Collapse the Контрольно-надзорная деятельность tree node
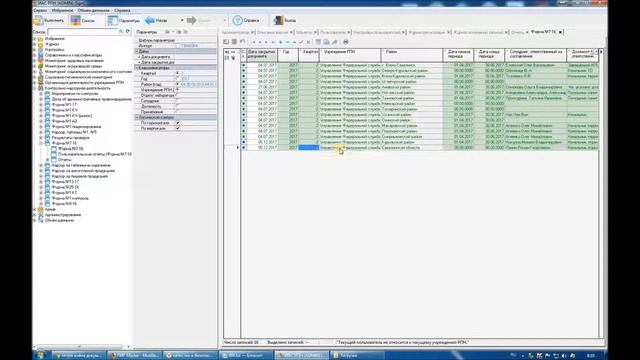The height and width of the screenshot is (360, 640). tap(35, 88)
